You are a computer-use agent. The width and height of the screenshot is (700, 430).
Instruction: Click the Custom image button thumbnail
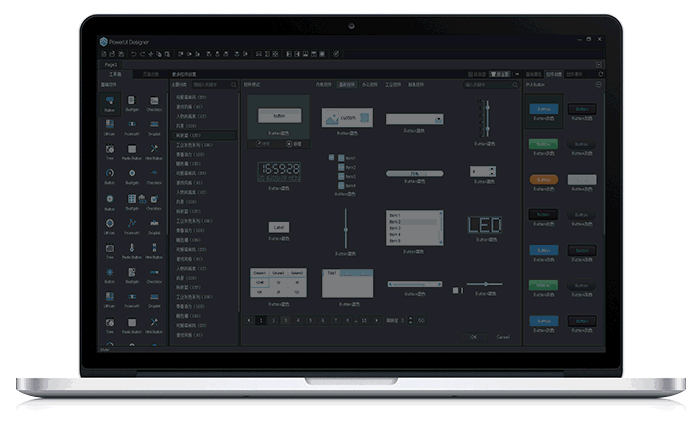point(346,117)
